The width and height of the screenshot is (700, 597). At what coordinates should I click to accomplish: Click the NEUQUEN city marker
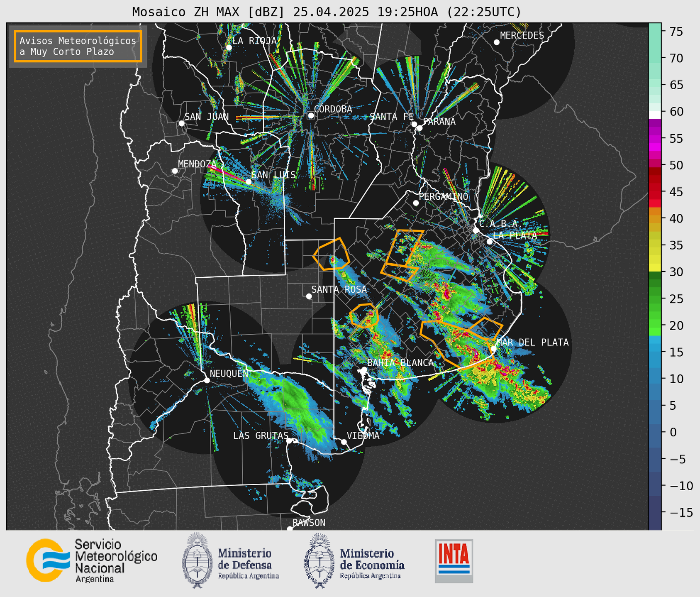click(207, 380)
